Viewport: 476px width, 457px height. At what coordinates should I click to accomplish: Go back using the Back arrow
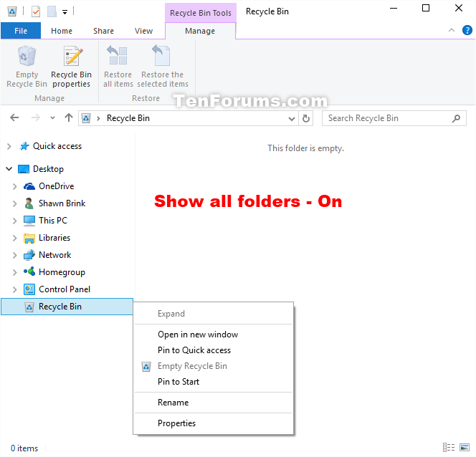(14, 117)
